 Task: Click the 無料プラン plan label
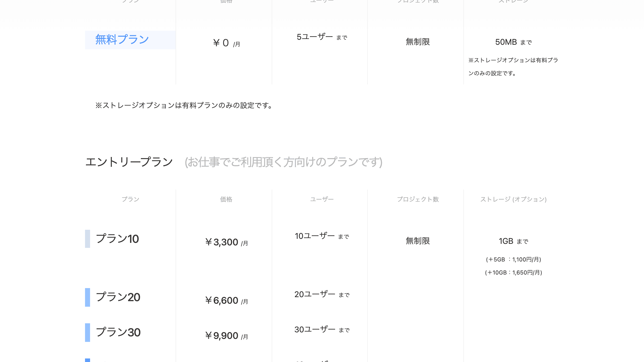122,40
